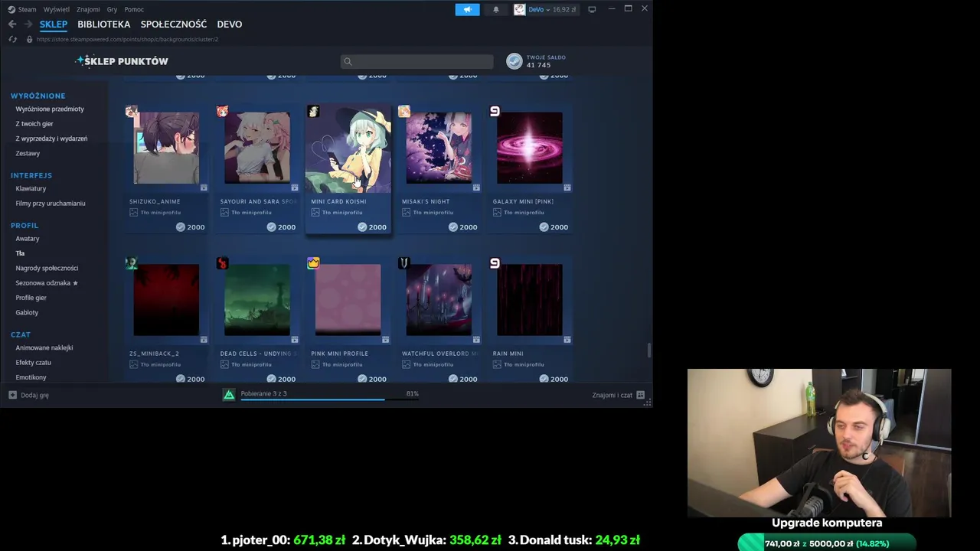980x551 pixels.
Task: Open Klawiatury category
Action: [31, 188]
